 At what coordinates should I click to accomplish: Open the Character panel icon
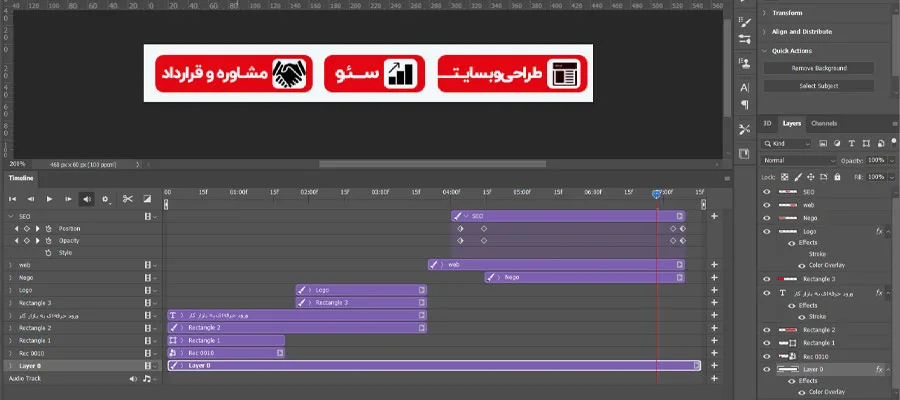click(744, 88)
